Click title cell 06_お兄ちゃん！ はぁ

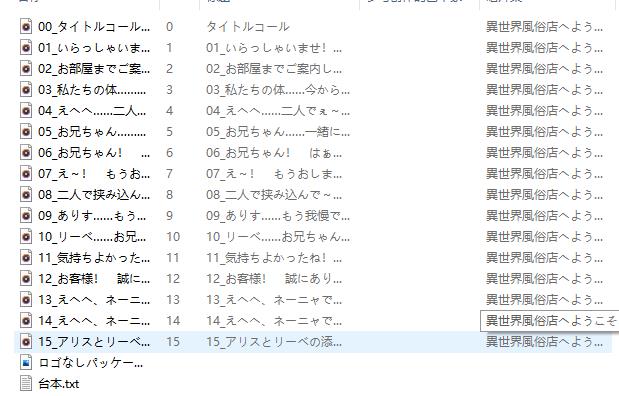(x=274, y=152)
